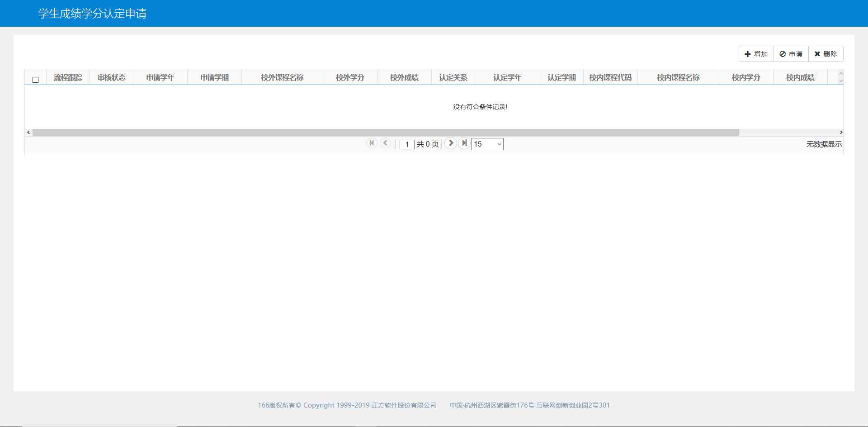Screen dimensions: 868x427
Task: Click the 没有符合条件记录! message
Action: [480, 107]
